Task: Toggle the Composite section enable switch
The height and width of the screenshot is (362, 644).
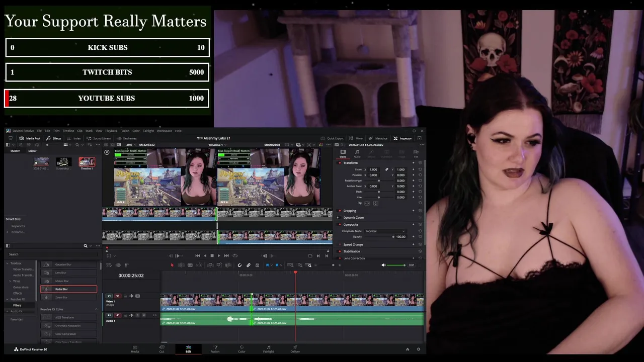Action: [x=340, y=224]
